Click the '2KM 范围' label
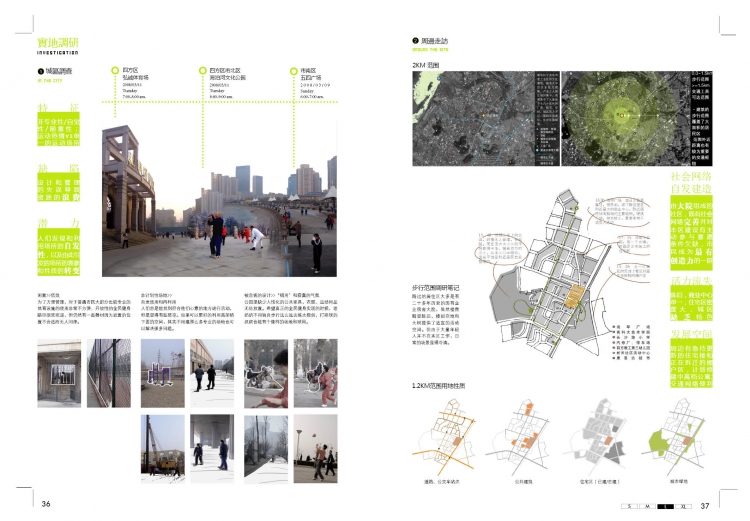Viewport: 750px width, 521px height. [426, 65]
